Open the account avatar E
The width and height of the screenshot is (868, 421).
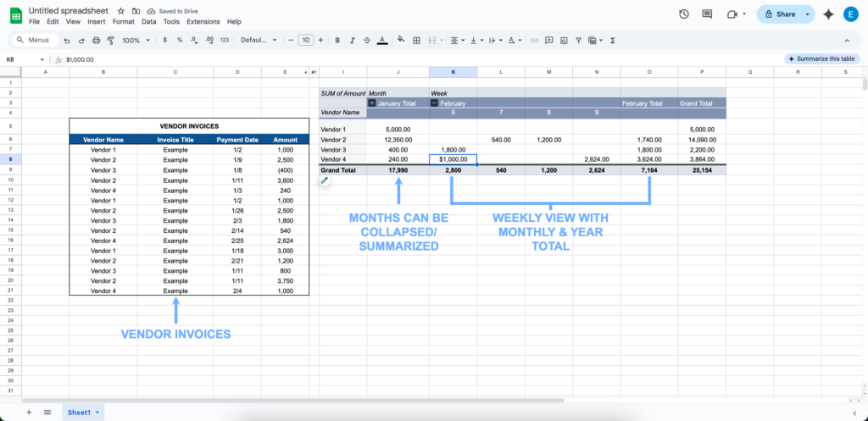851,14
